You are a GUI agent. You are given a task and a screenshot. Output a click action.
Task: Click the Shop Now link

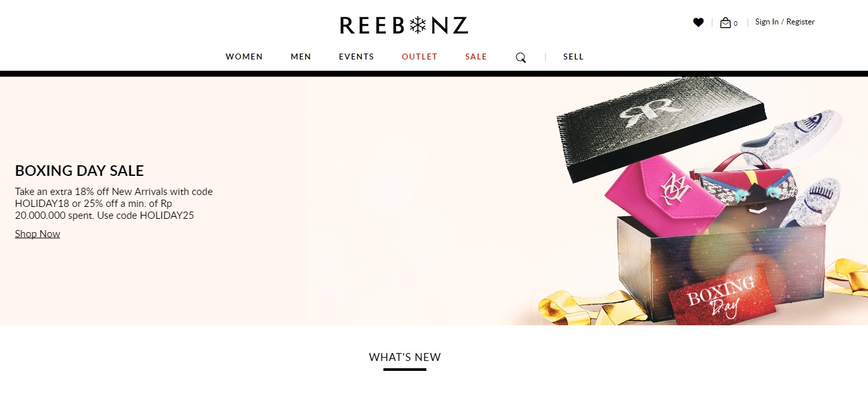38,234
